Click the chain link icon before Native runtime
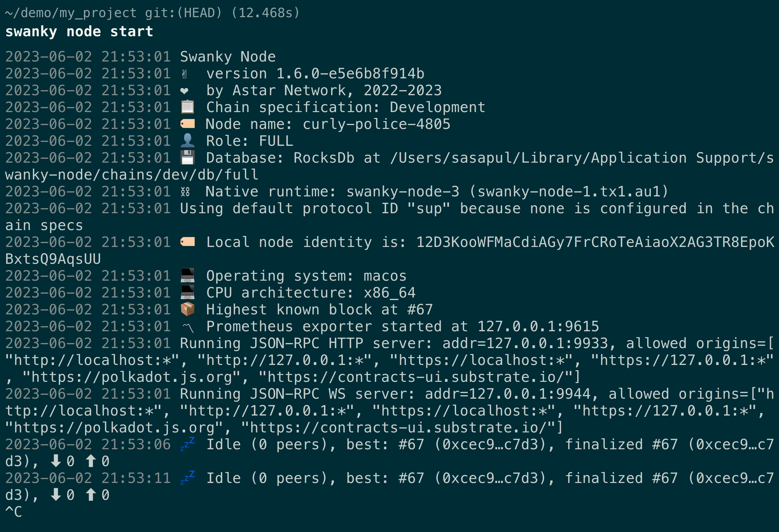This screenshot has width=779, height=532. [185, 192]
